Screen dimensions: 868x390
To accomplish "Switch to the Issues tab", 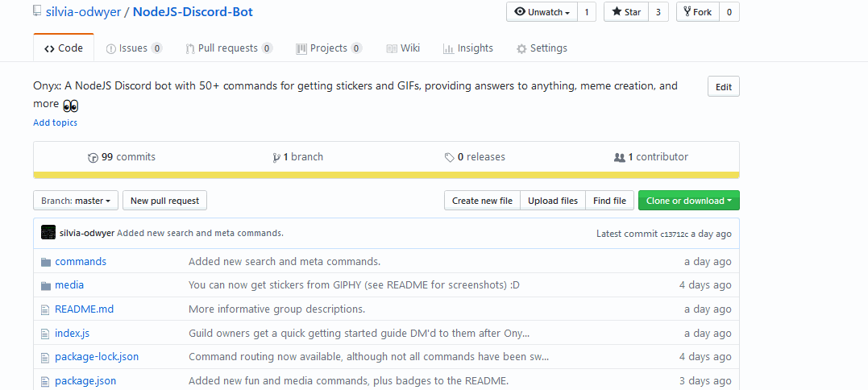I will pyautogui.click(x=134, y=48).
